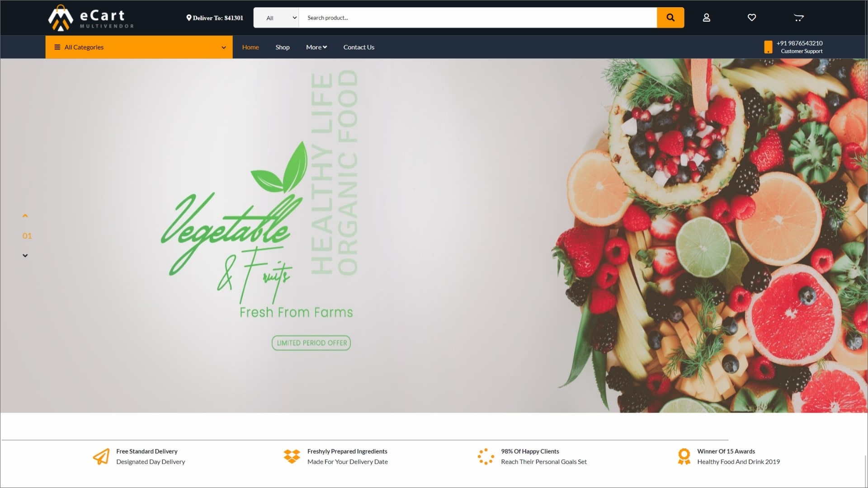The width and height of the screenshot is (868, 488).
Task: Click the shopping cart icon
Action: (x=799, y=17)
